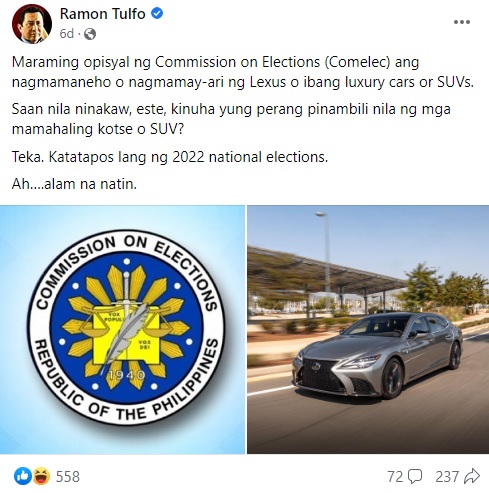Click the line "Ah....alam na natin."
Image resolution: width=489 pixels, height=493 pixels.
click(74, 184)
